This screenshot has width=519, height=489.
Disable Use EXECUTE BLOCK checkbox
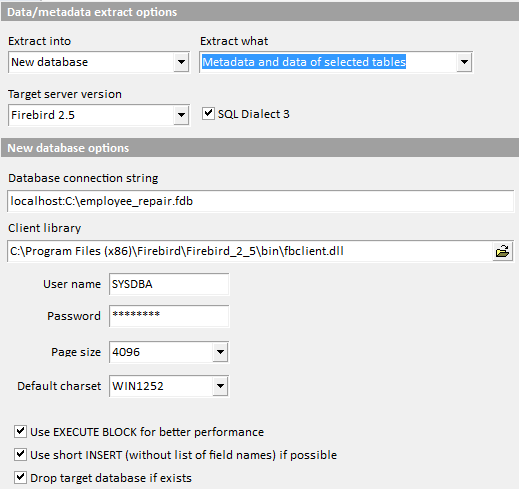(20, 431)
